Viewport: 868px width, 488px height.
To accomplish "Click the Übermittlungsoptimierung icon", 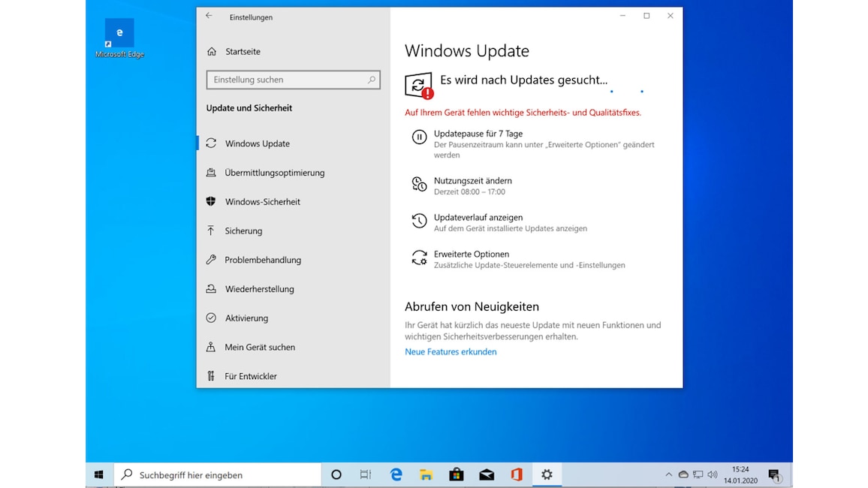I will coord(211,173).
